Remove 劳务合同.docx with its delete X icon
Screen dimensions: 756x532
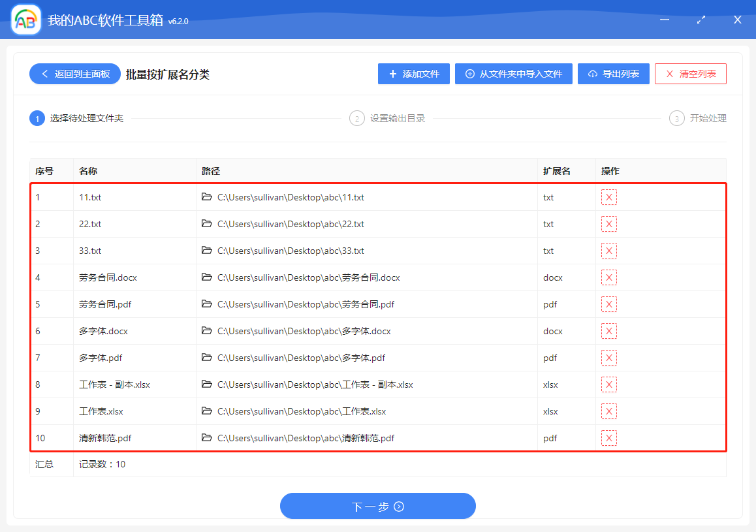tap(608, 277)
